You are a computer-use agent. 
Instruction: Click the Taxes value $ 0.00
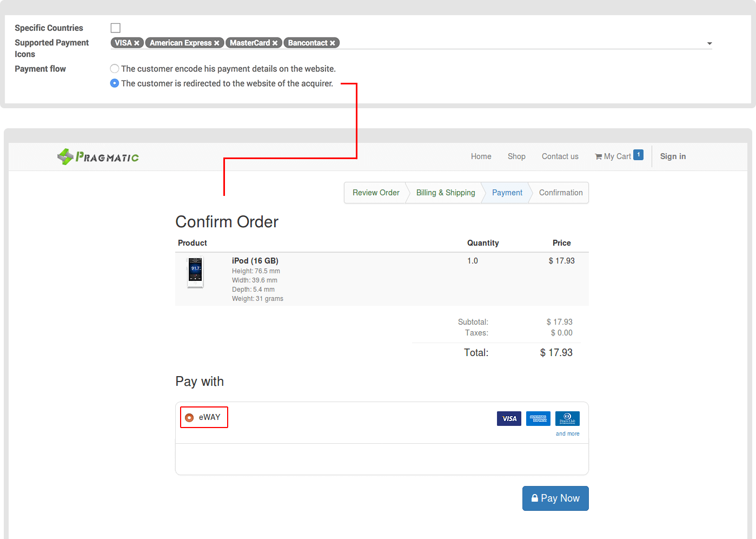click(562, 333)
